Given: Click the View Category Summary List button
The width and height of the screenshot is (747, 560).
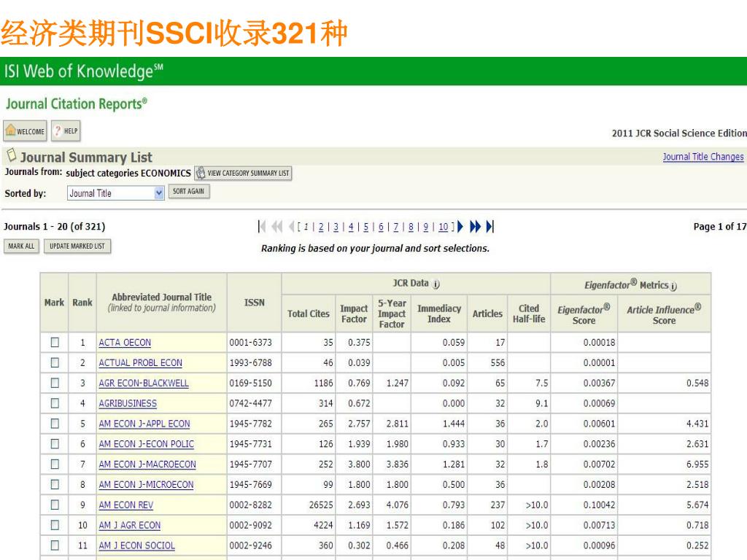Looking at the screenshot, I should 243,173.
